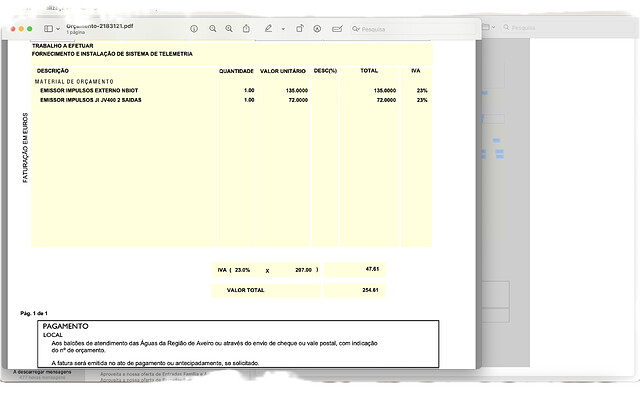The image size is (640, 415).
Task: Open the sidebar view button
Action: [48, 29]
